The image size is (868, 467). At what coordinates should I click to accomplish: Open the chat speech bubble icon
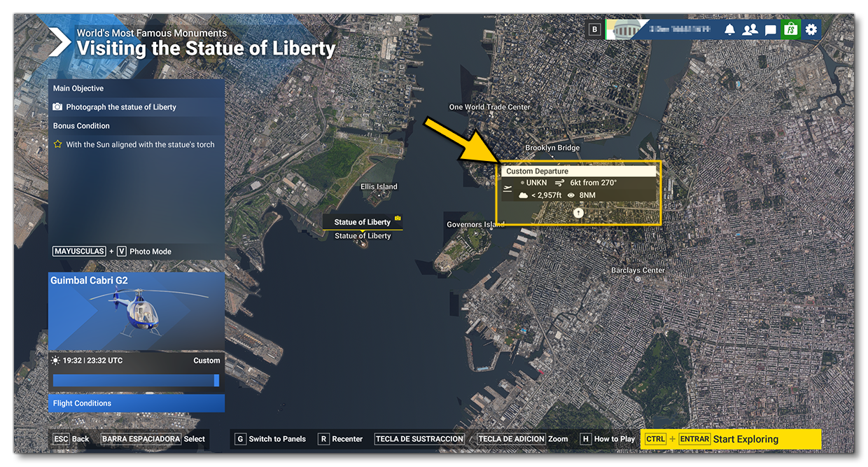click(769, 29)
